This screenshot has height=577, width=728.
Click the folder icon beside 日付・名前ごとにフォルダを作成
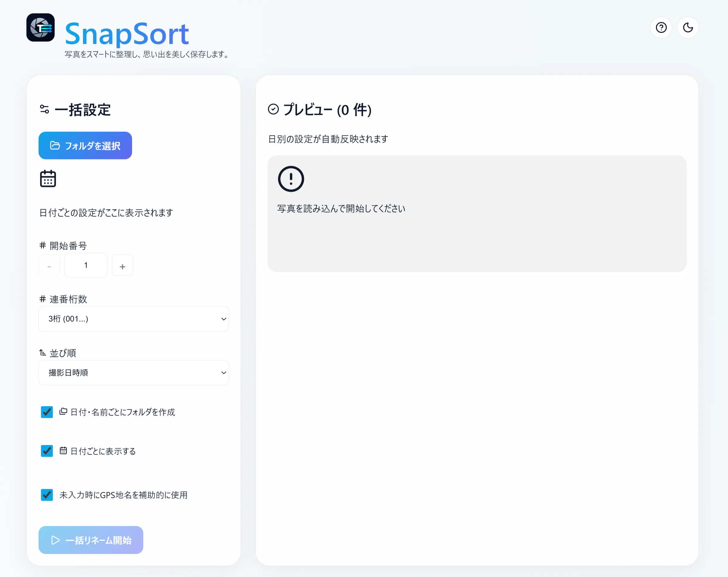coord(63,411)
